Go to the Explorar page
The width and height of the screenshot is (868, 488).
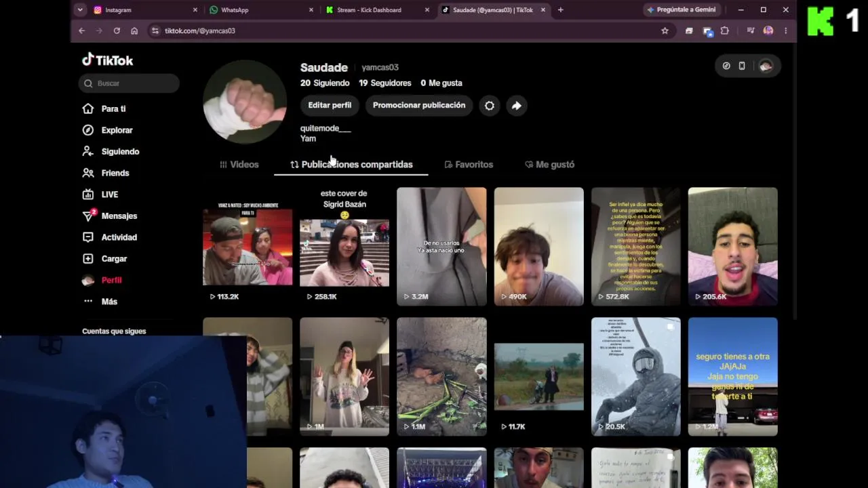pyautogui.click(x=117, y=130)
